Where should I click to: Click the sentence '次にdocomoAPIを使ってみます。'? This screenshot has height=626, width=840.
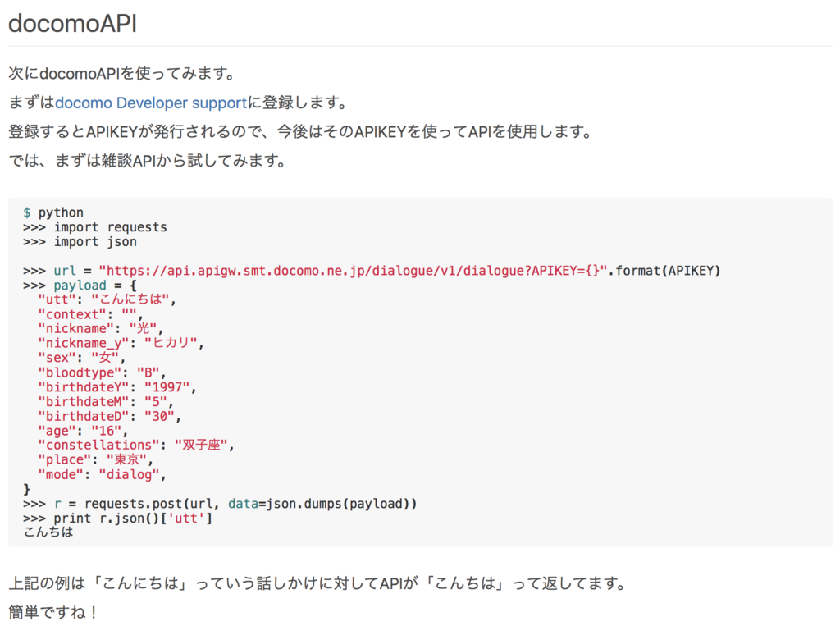123,73
